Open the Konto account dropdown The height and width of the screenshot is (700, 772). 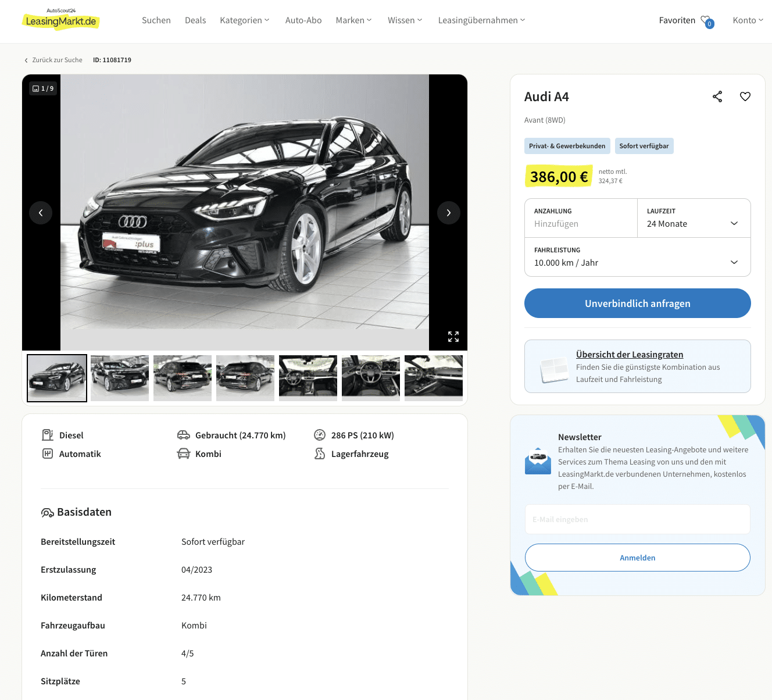[x=748, y=20]
